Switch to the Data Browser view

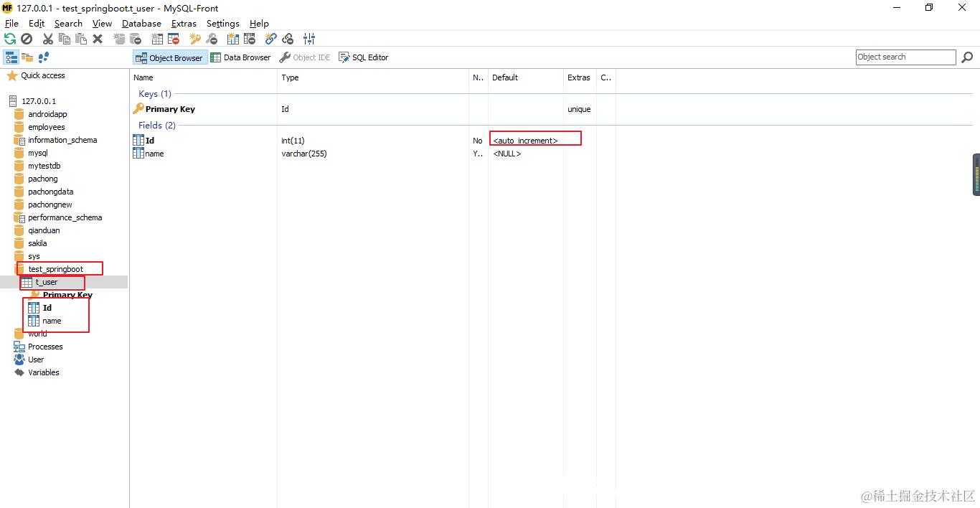(241, 57)
